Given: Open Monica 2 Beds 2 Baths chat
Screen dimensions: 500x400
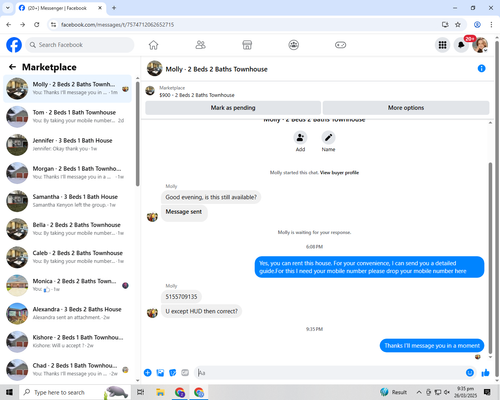Looking at the screenshot, I should [67, 285].
